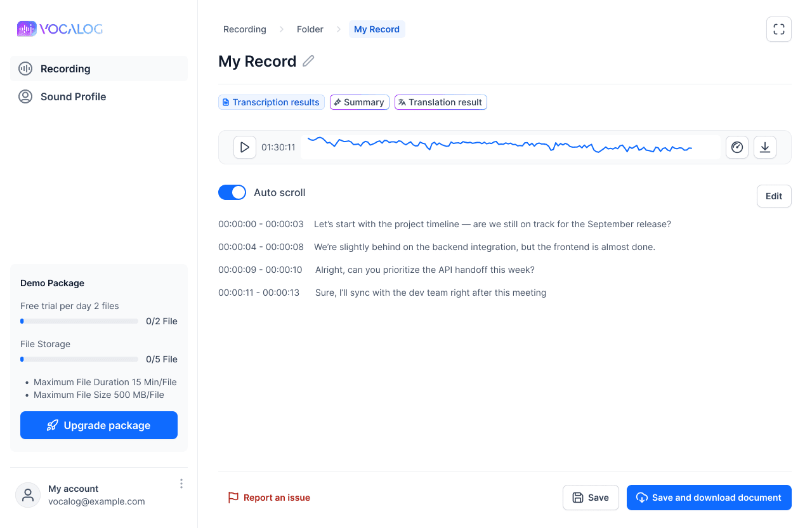This screenshot has width=812, height=528.
Task: Enter fullscreen mode with expand icon
Action: coord(778,29)
